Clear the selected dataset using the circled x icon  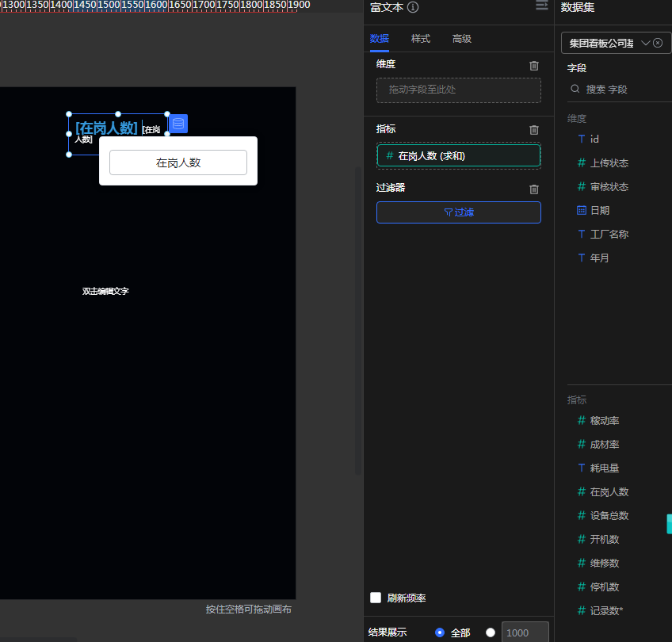(658, 43)
